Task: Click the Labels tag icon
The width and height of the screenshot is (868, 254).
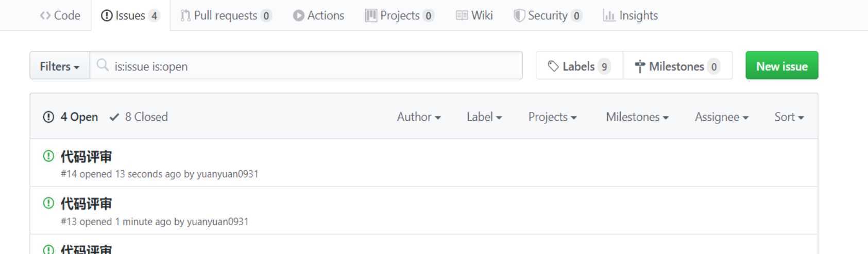Action: pyautogui.click(x=553, y=66)
